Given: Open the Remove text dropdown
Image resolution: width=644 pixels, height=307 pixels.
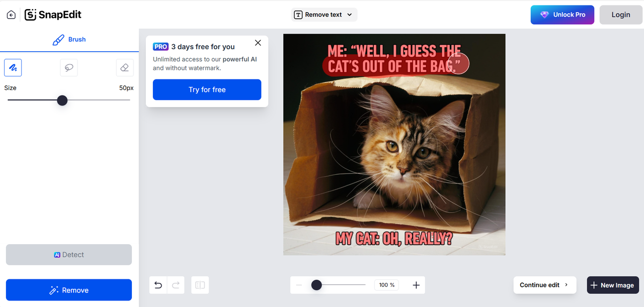Looking at the screenshot, I should pyautogui.click(x=324, y=15).
